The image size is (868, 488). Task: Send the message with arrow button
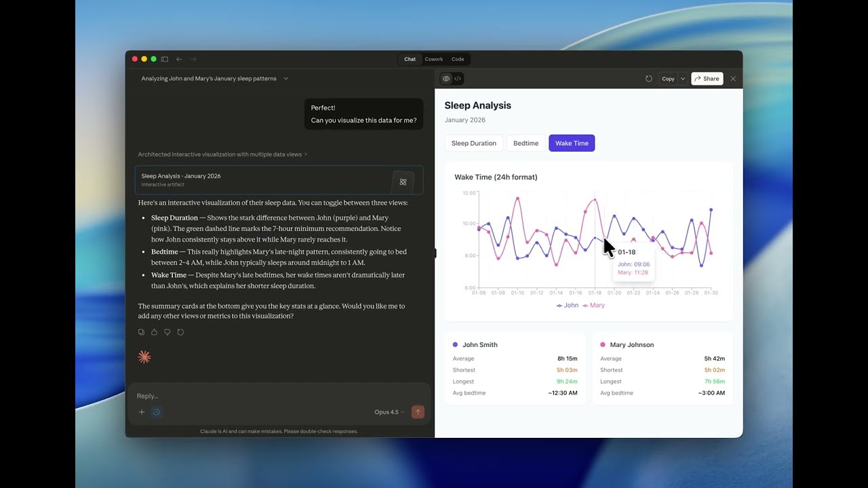[418, 412]
